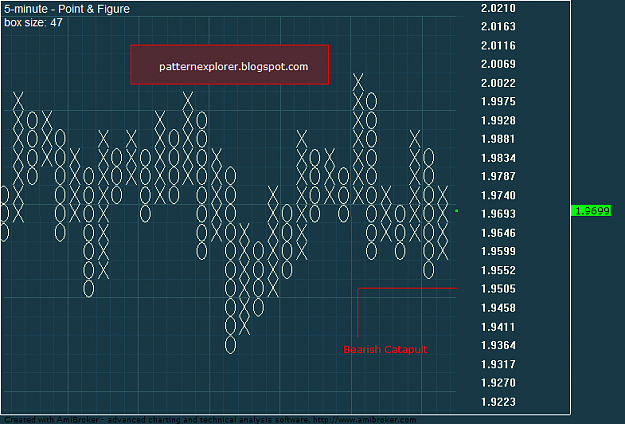
Task: Click the 1.9270 price axis label
Action: click(498, 383)
